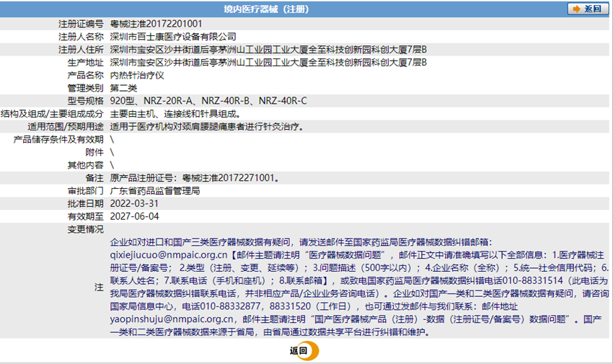Click registration number 粤械注准20172201001
613x364 pixels.
point(156,24)
